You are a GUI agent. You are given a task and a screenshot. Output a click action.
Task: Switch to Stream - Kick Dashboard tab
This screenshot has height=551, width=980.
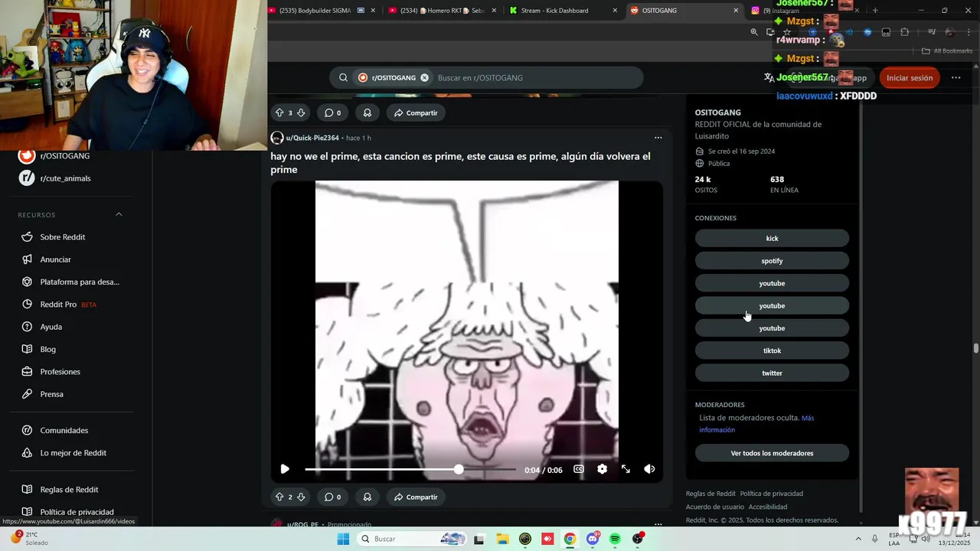point(564,11)
